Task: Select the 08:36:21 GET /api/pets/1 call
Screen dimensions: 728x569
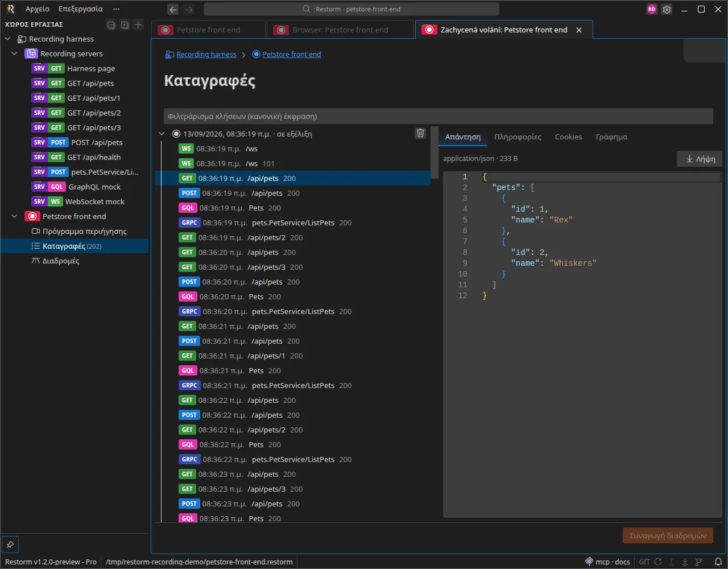Action: [x=292, y=356]
